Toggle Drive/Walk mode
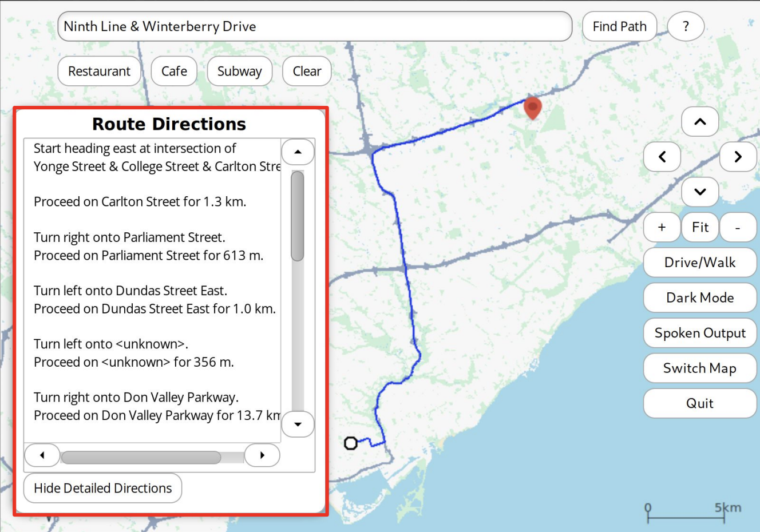The width and height of the screenshot is (760, 532). coord(699,262)
